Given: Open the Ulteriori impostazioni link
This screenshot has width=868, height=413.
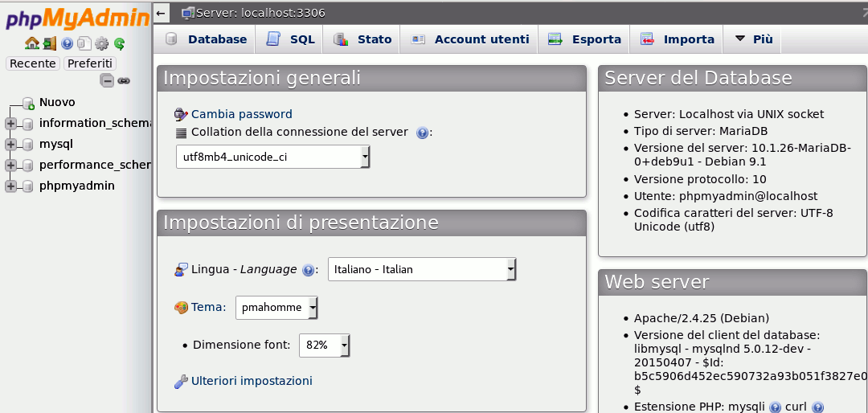Looking at the screenshot, I should click(x=252, y=381).
